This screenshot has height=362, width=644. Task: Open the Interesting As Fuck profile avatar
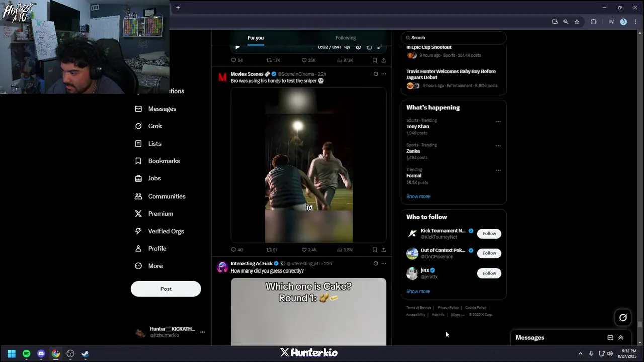(x=222, y=267)
